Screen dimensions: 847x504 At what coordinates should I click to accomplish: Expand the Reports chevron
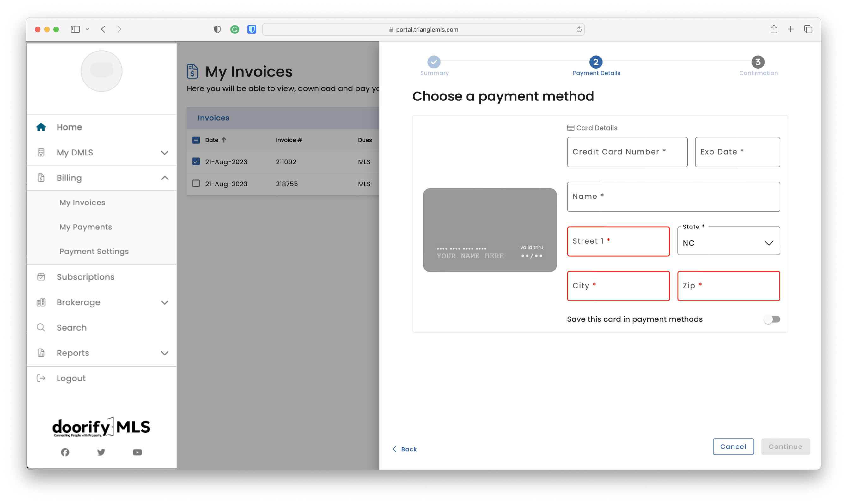(165, 353)
